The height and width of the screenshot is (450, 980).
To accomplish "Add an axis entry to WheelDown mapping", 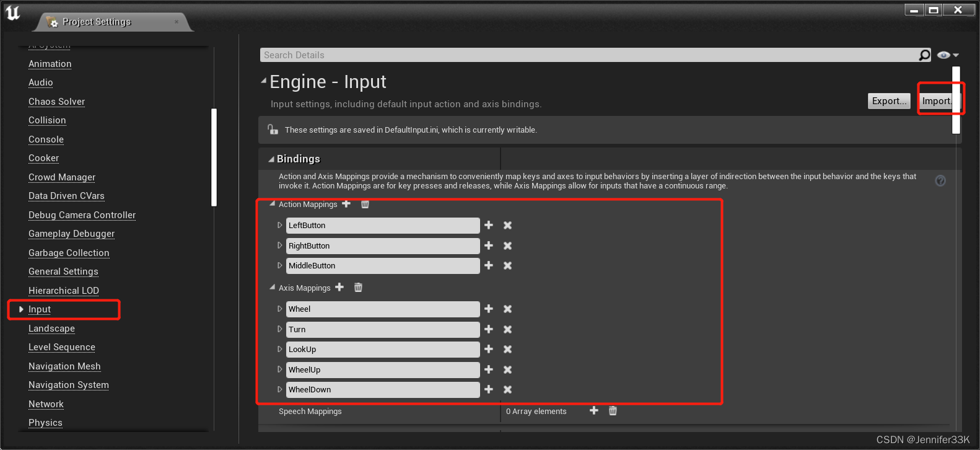I will pyautogui.click(x=489, y=389).
